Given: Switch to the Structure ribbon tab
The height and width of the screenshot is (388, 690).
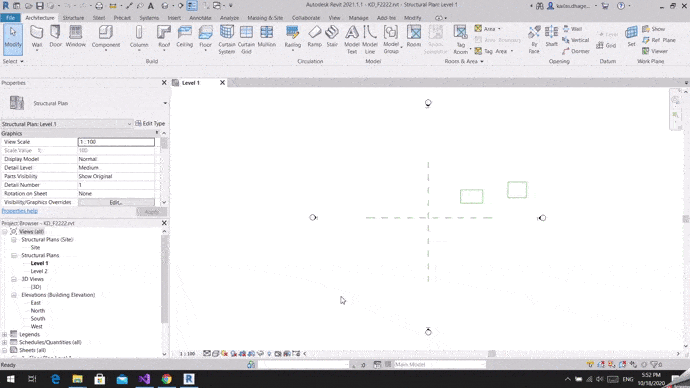Looking at the screenshot, I should [x=73, y=18].
